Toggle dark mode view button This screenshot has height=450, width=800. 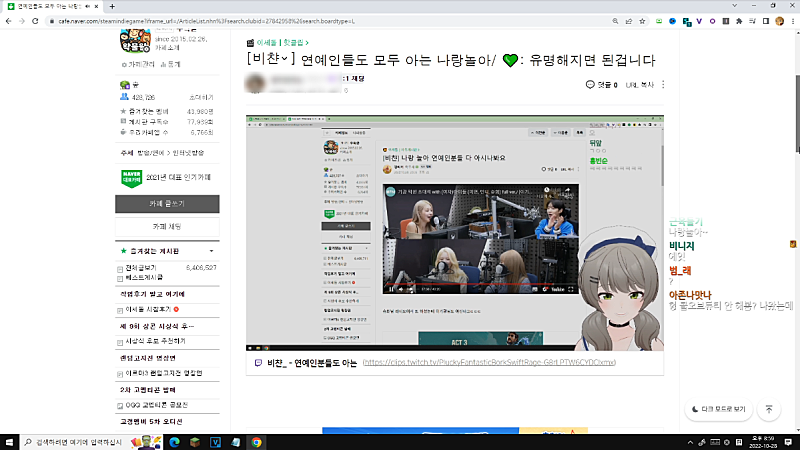pos(718,409)
